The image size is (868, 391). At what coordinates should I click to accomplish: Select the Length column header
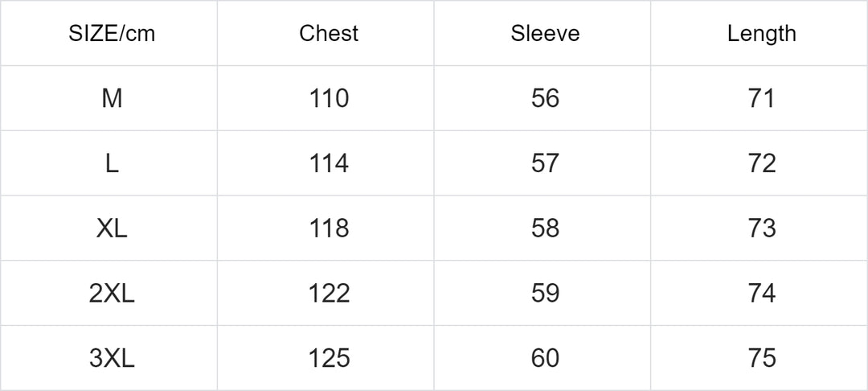coord(761,34)
